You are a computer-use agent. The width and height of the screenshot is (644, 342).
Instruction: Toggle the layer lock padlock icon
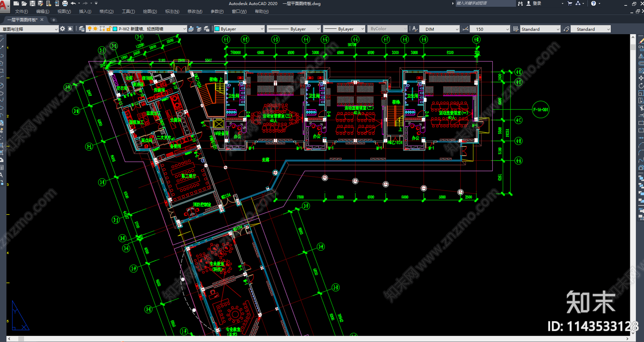click(109, 29)
